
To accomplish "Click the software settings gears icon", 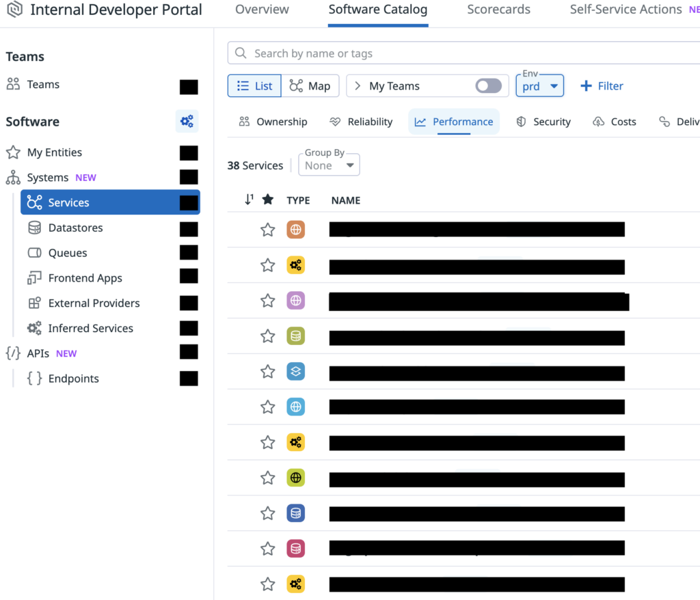I will (187, 122).
